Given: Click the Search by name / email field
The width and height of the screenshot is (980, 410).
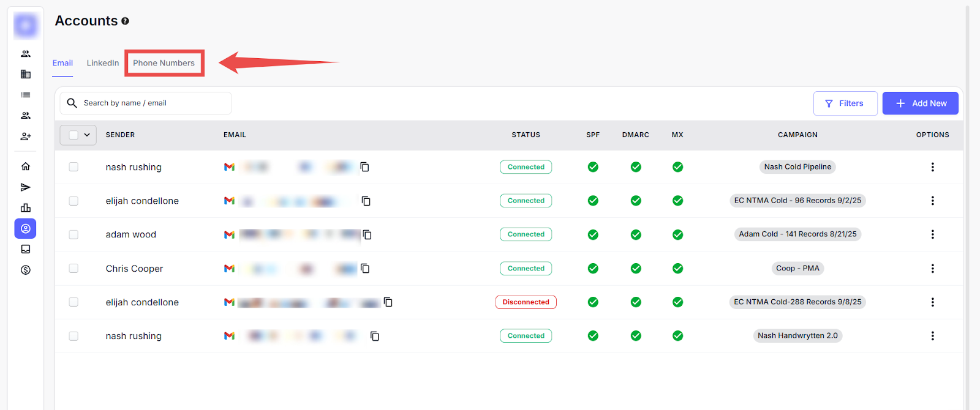Looking at the screenshot, I should coord(153,103).
